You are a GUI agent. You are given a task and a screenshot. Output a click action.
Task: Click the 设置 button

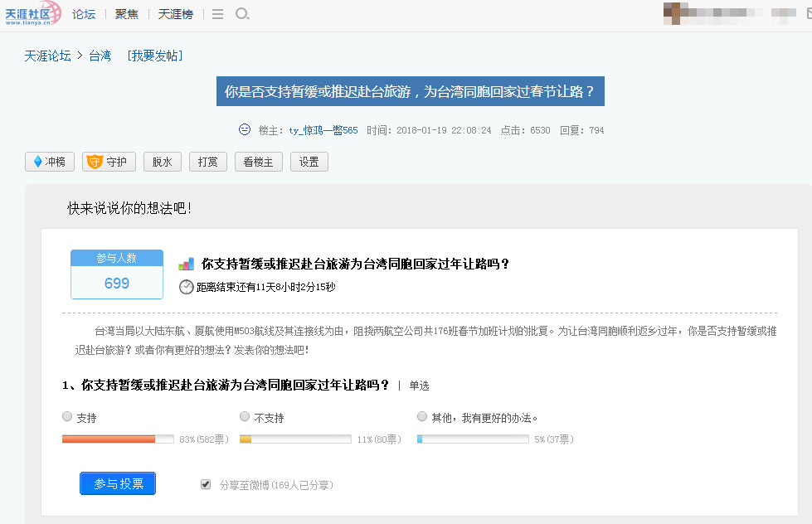pyautogui.click(x=309, y=162)
